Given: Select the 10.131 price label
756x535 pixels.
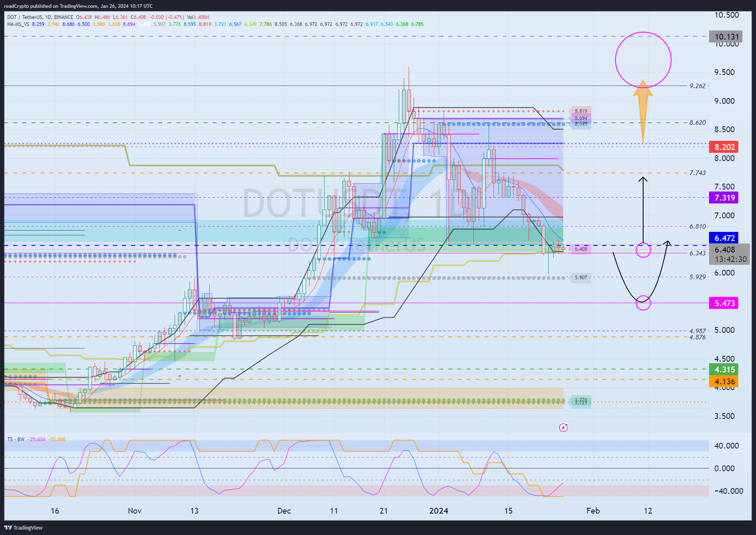Looking at the screenshot, I should tap(726, 37).
